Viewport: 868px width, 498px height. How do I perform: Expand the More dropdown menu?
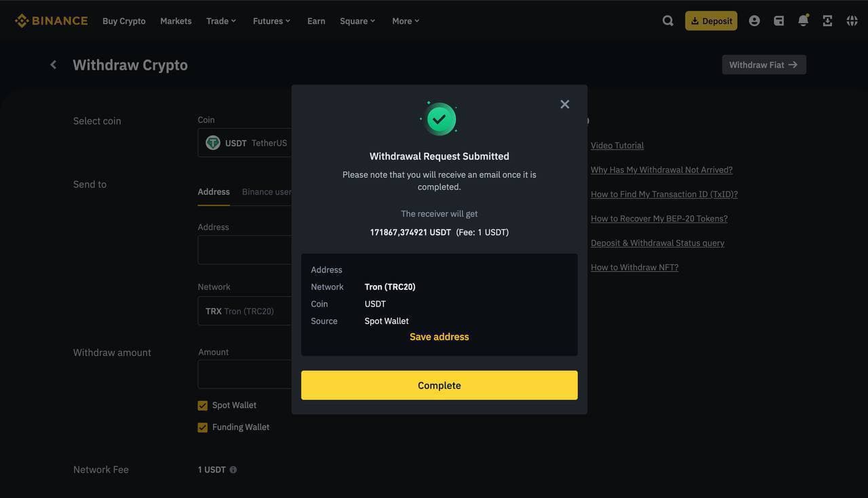(406, 21)
